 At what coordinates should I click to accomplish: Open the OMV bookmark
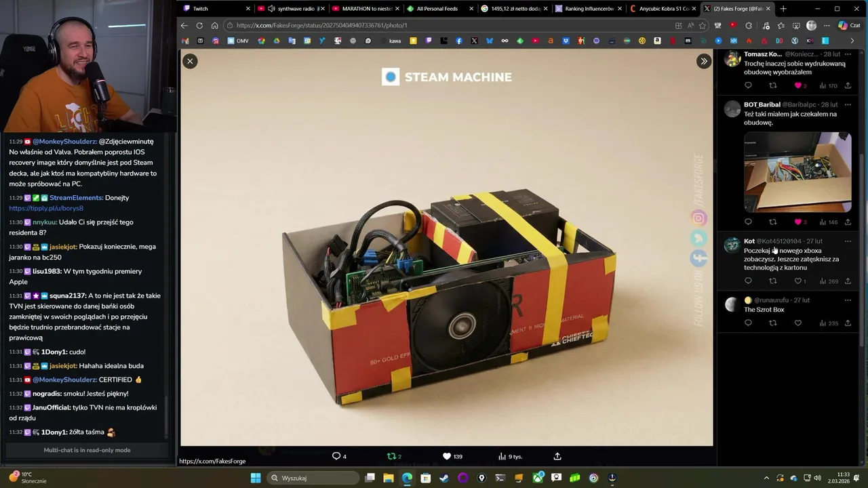pos(238,41)
